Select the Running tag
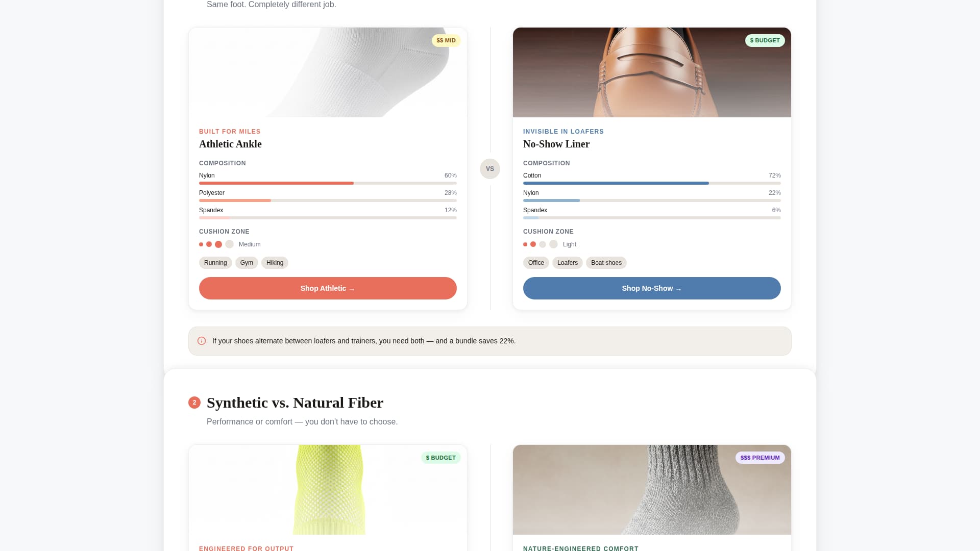 [x=215, y=263]
